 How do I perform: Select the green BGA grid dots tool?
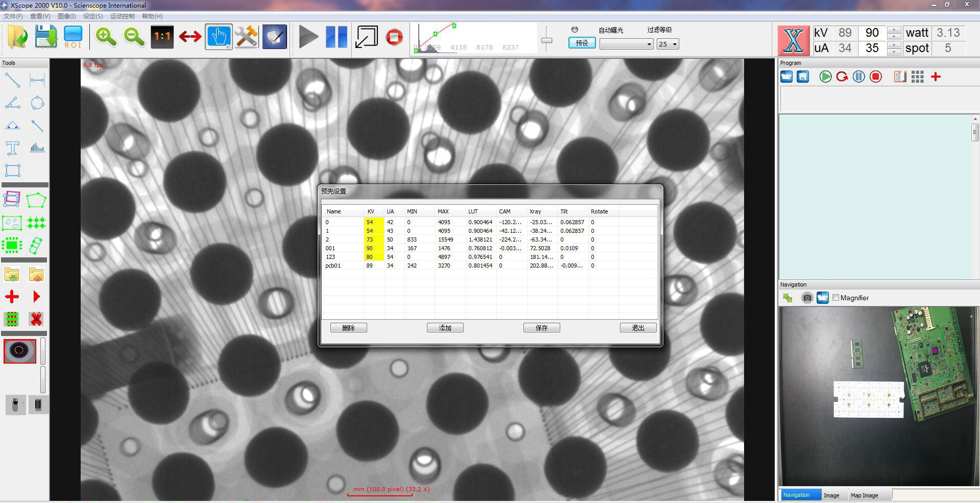click(36, 223)
